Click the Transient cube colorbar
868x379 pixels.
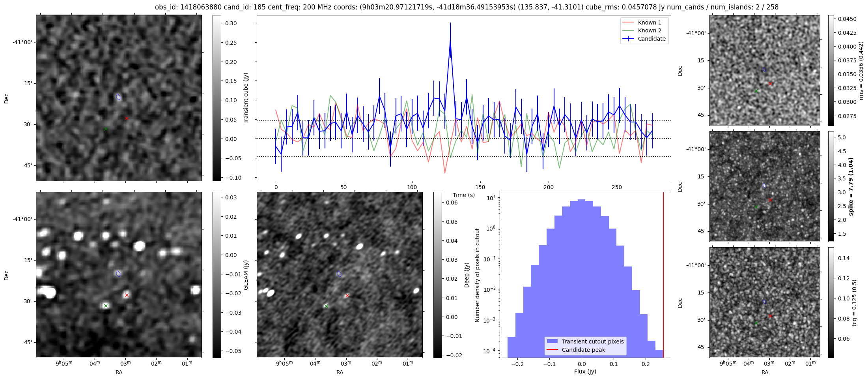click(x=217, y=98)
